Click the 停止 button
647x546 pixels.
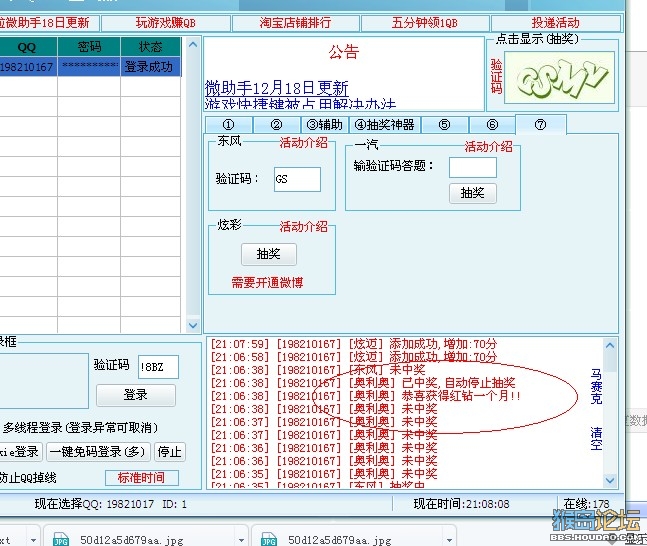tap(170, 452)
